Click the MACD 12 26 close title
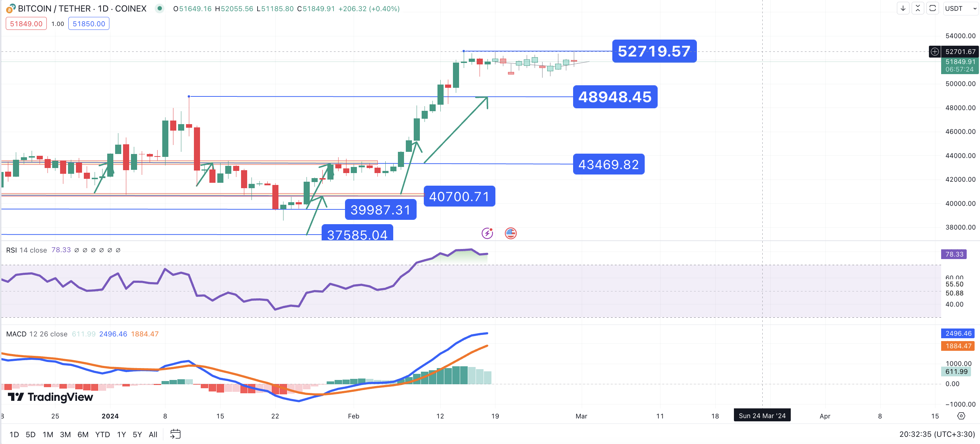The height and width of the screenshot is (444, 980). (37, 334)
